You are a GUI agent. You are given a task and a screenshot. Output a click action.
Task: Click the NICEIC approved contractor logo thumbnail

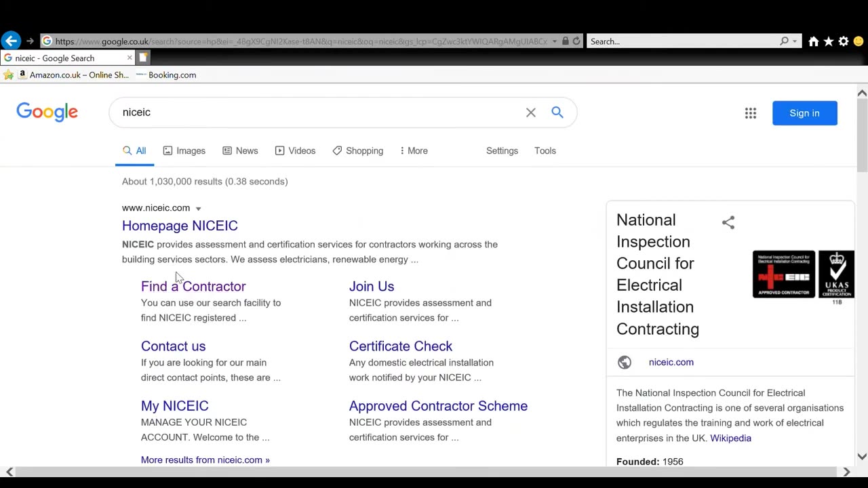pyautogui.click(x=784, y=274)
